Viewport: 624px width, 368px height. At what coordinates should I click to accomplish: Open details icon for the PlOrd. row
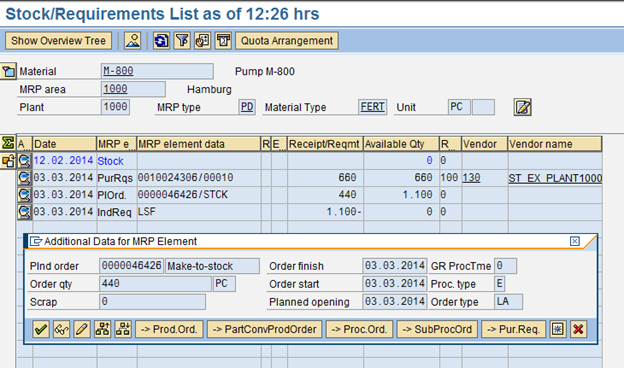click(24, 195)
